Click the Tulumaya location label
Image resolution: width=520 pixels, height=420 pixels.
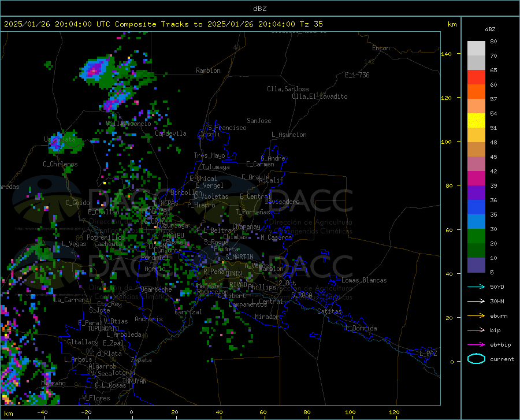[216, 167]
